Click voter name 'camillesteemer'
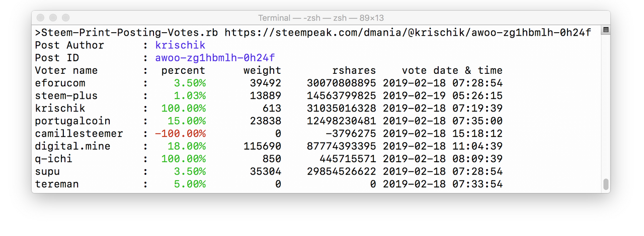Screen dimensions: 644x236 click(79, 134)
